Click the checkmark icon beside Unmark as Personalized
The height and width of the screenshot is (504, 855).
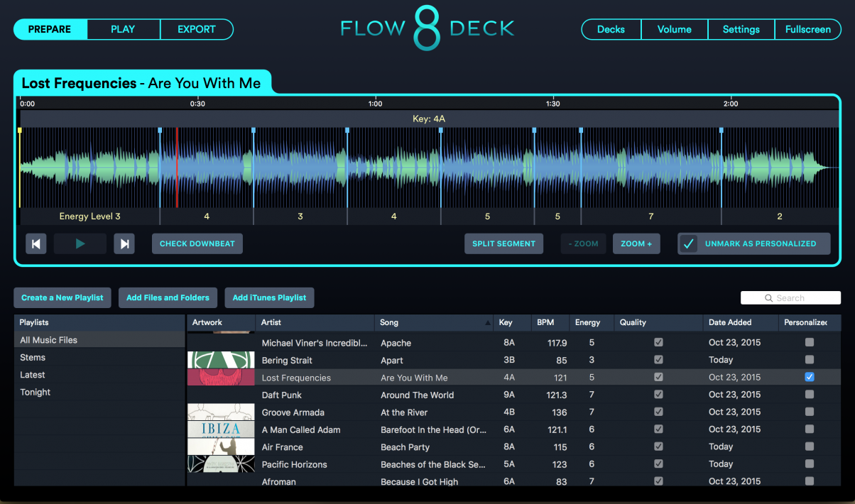[x=687, y=243]
